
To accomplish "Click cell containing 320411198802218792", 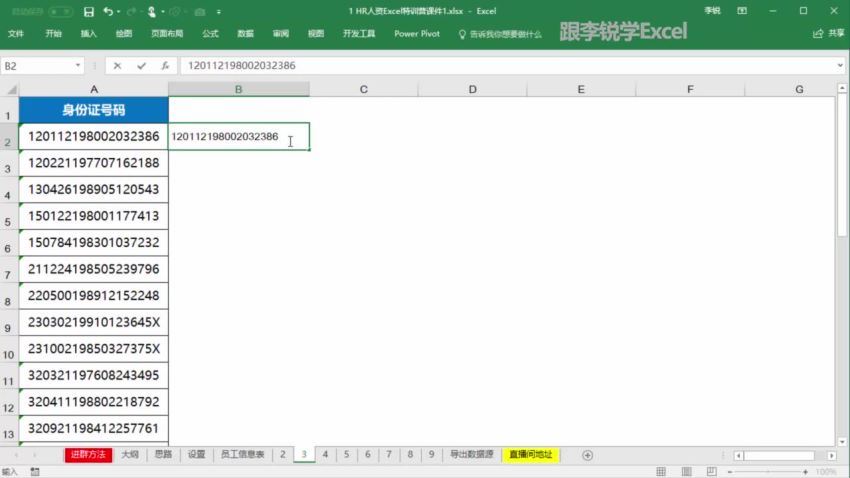I will (94, 402).
